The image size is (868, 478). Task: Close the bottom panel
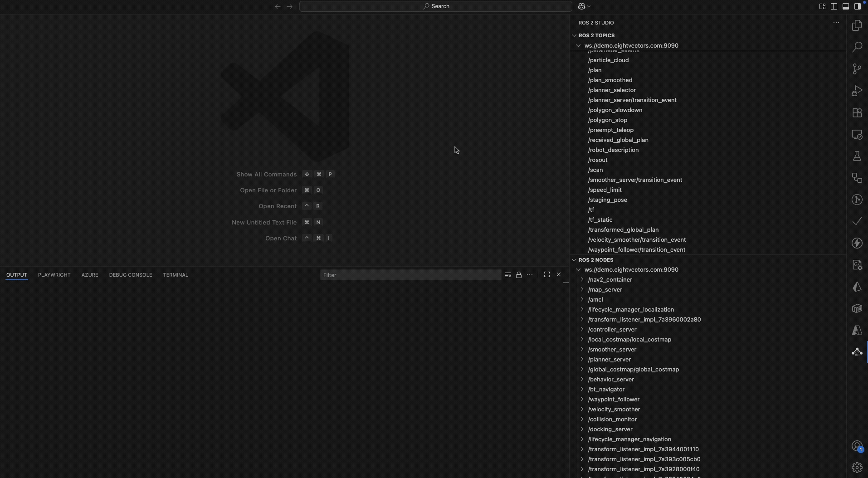tap(559, 275)
